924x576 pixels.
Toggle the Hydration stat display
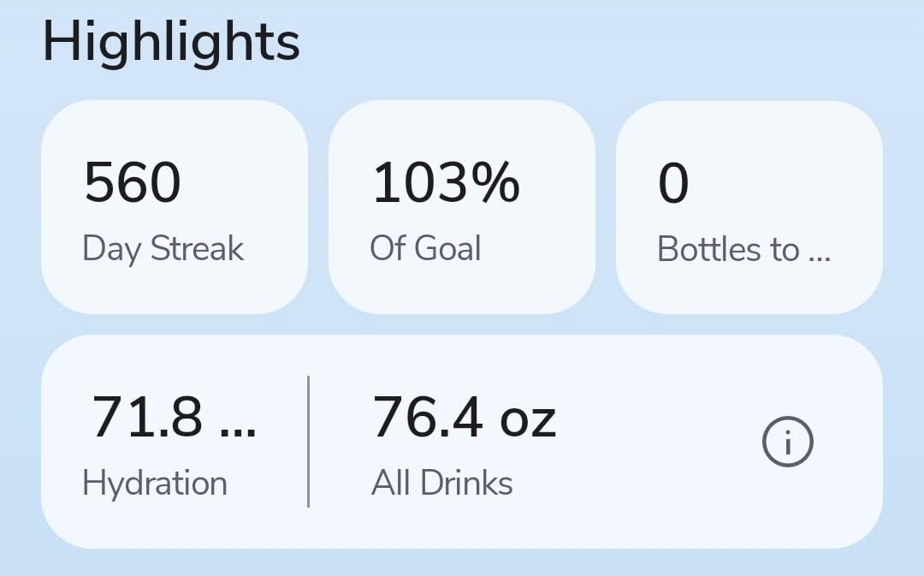(x=154, y=482)
